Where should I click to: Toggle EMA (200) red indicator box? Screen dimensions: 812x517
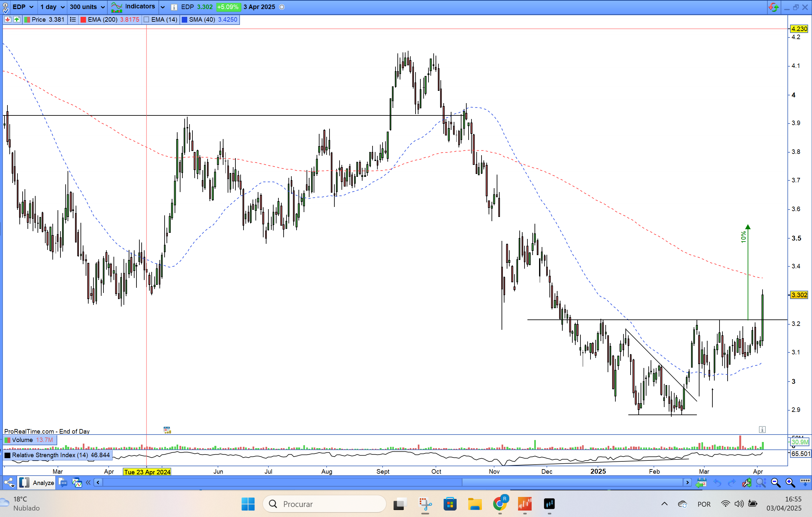tap(83, 19)
